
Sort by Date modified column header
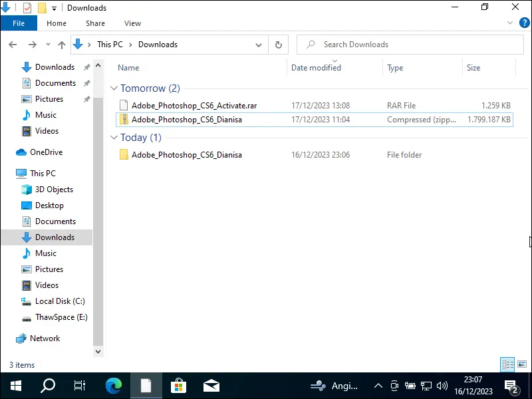316,68
